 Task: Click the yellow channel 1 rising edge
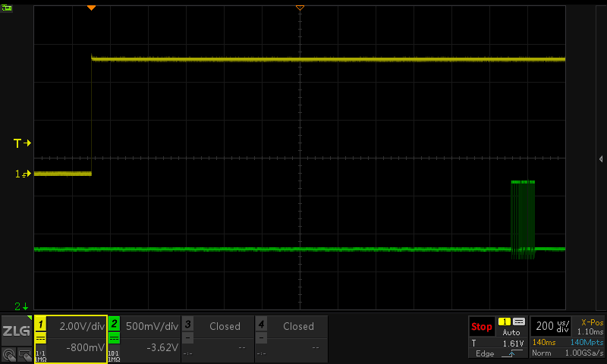point(91,115)
